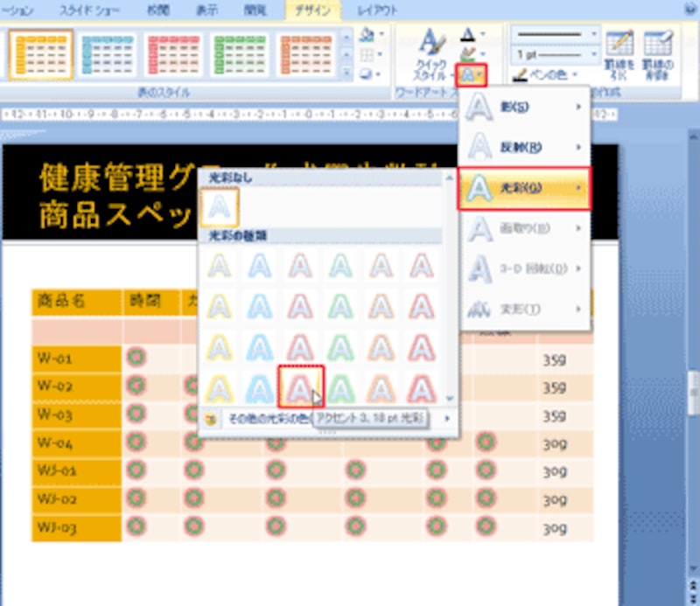
Task: Apply the orange table style thumbnail
Action: [40, 55]
